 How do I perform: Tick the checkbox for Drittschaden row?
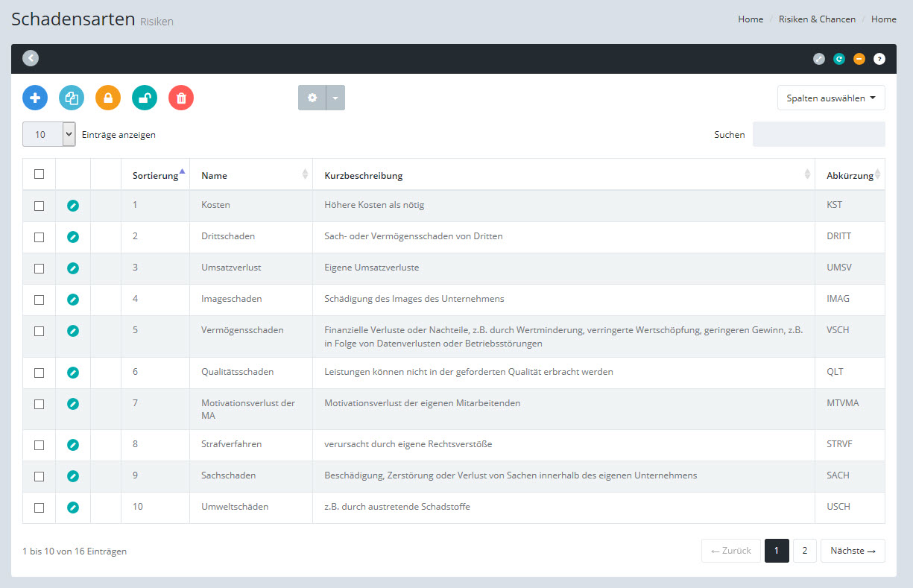tap(40, 237)
